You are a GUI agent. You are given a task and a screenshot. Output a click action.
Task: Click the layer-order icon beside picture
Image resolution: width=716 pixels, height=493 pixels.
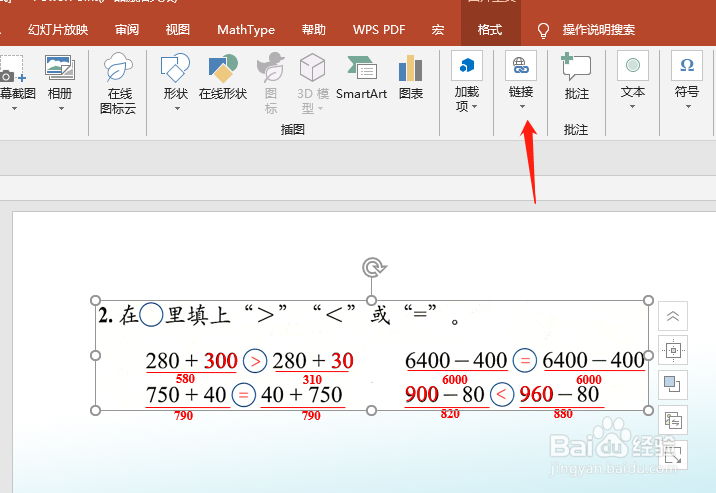673,384
